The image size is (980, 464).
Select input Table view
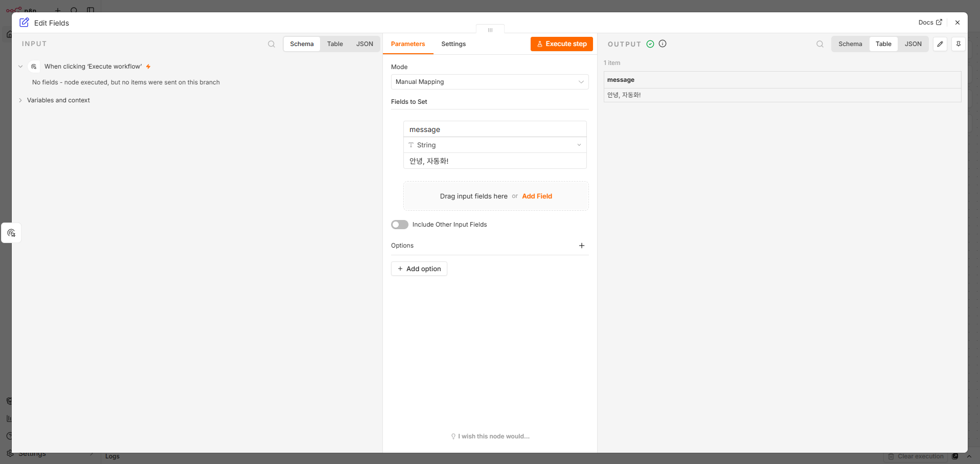pos(335,44)
